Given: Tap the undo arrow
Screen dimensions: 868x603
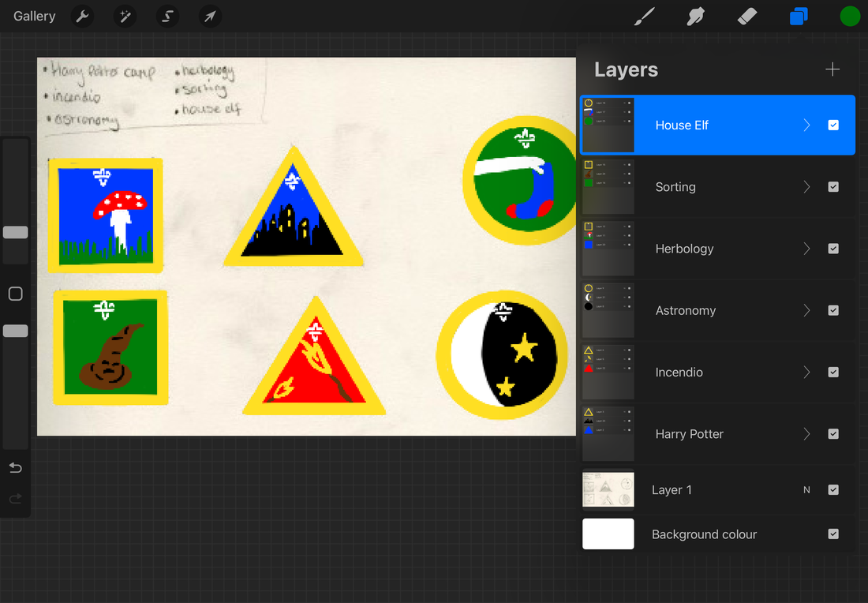Looking at the screenshot, I should tap(16, 469).
